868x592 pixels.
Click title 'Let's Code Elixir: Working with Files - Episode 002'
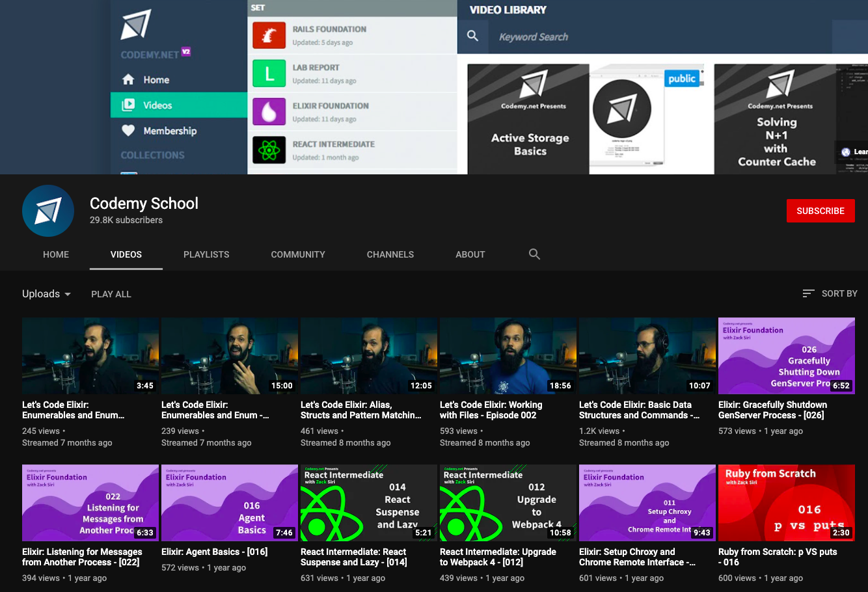[491, 410]
